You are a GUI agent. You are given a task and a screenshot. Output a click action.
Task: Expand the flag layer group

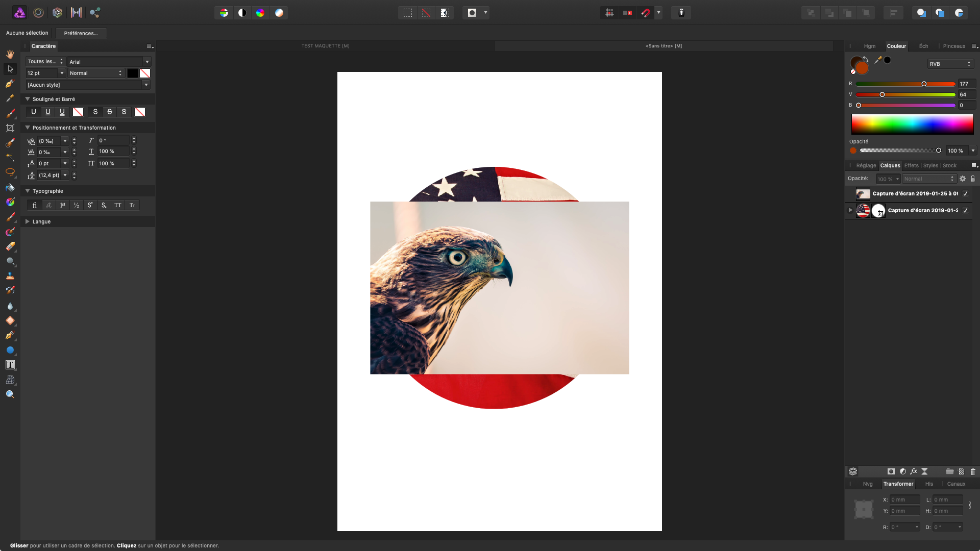click(x=850, y=210)
